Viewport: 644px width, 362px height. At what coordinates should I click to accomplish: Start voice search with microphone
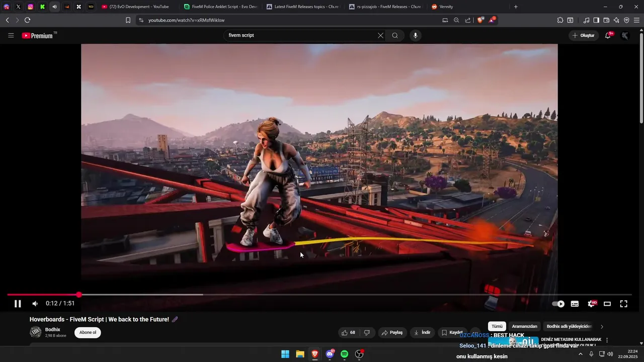415,35
